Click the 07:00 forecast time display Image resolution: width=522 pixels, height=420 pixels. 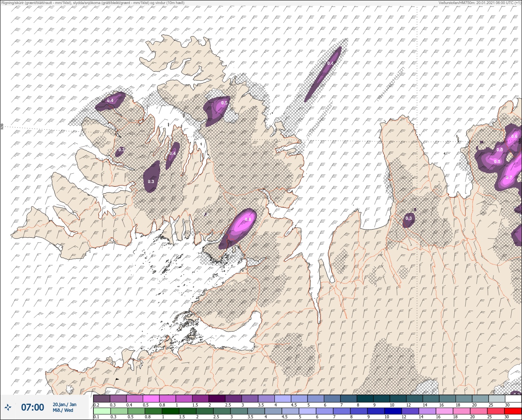pos(32,407)
